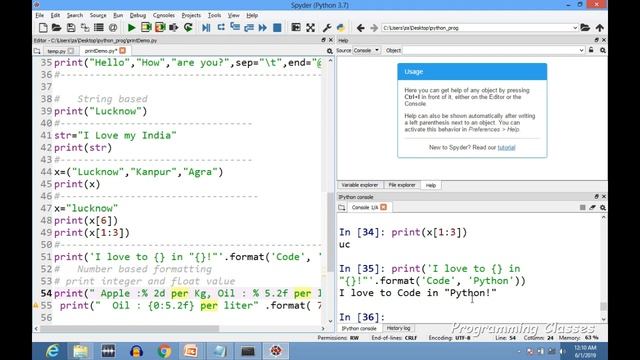The height and width of the screenshot is (360, 640).
Task: Maximize current pane icon
Action: click(x=296, y=28)
